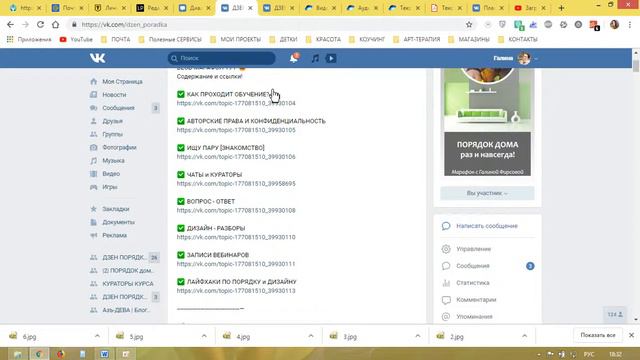The width and height of the screenshot is (640, 360).
Task: Open the Chrome three-dot menu
Action: pos(631,25)
